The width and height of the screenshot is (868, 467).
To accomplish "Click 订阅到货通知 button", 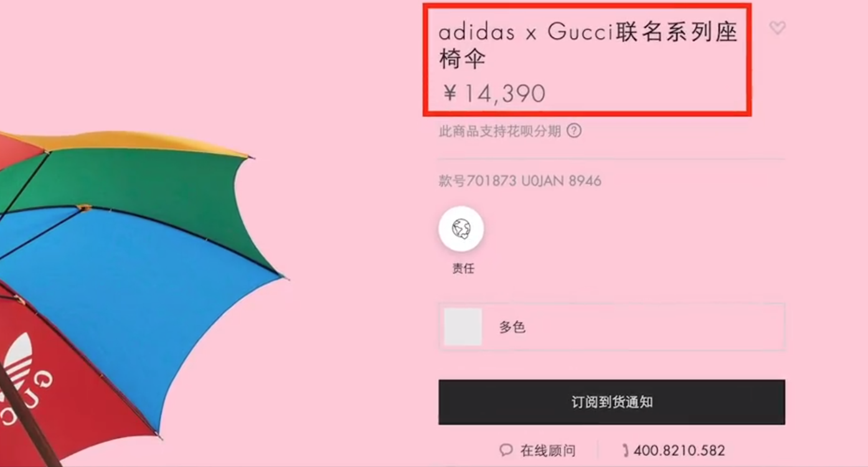I will tap(611, 402).
